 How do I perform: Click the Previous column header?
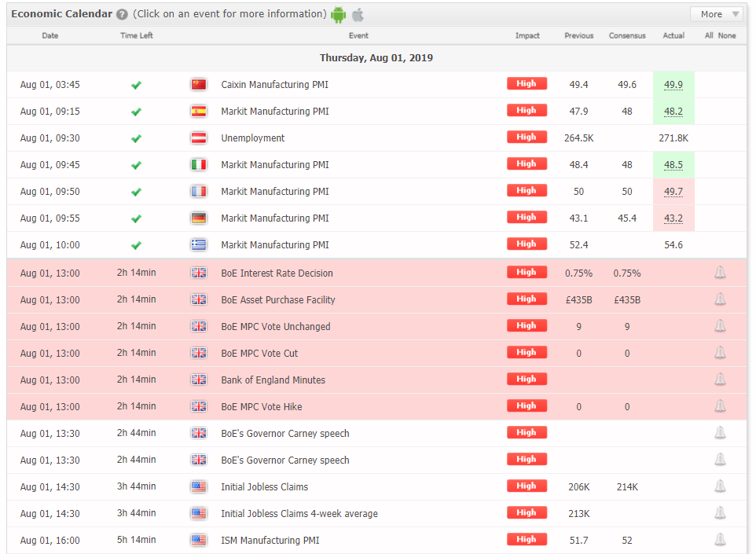(x=579, y=35)
